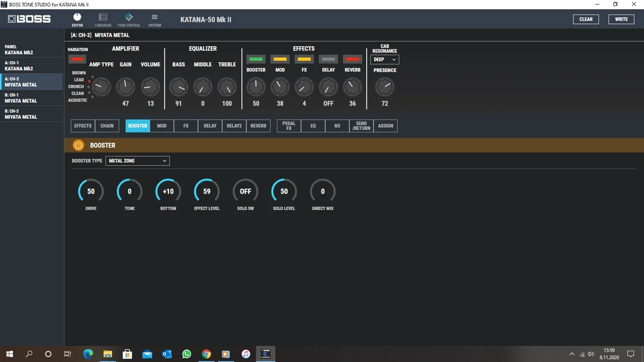Select B: CH-2 MIYATA METAL preset

tap(32, 114)
